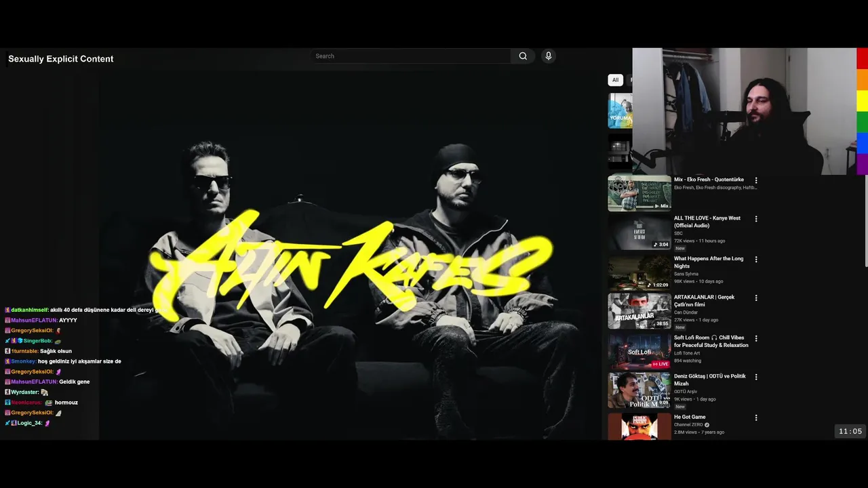Screen dimensions: 868x488
Task: Click the YouTube search magnifier button
Action: 523,56
